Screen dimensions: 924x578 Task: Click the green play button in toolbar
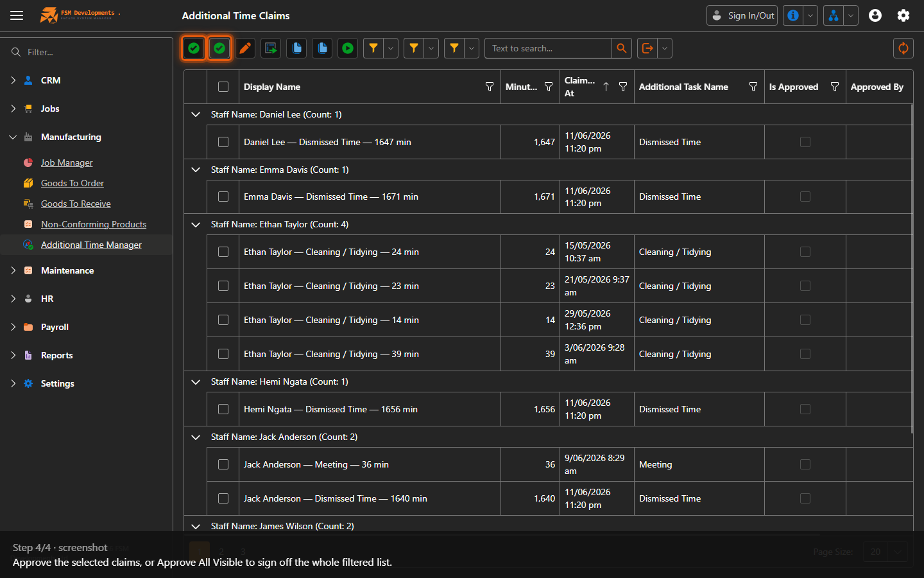click(x=348, y=48)
